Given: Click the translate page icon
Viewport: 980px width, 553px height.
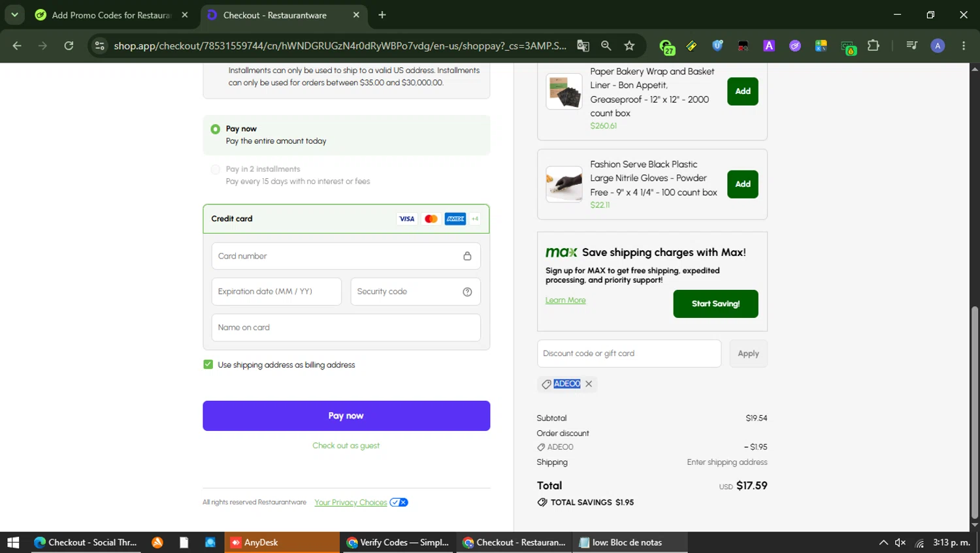Looking at the screenshot, I should (583, 46).
